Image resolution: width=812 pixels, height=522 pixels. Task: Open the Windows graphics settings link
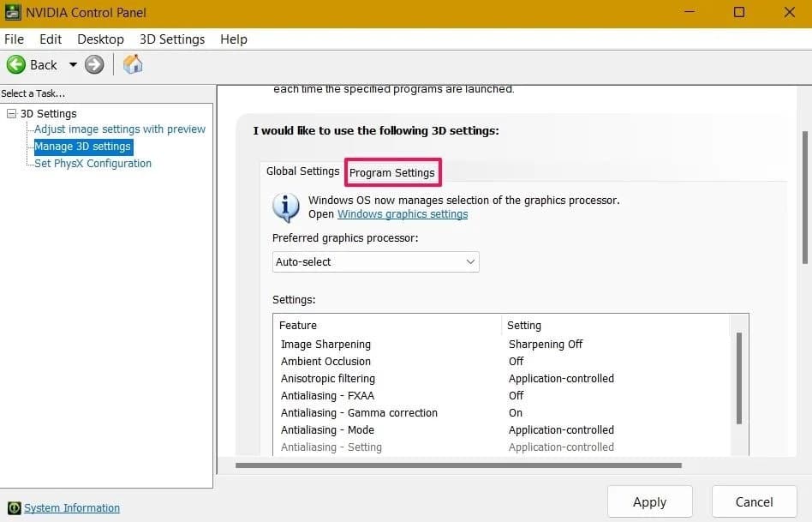point(403,213)
